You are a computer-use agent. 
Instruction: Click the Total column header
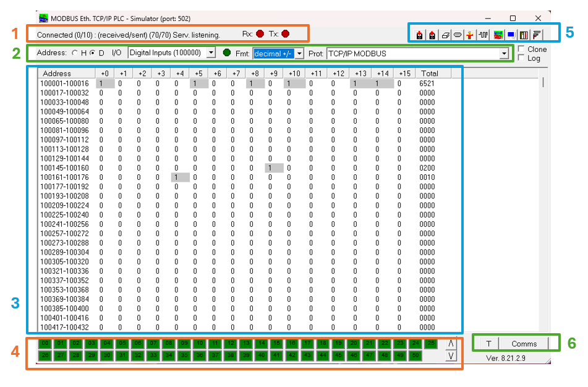(429, 74)
